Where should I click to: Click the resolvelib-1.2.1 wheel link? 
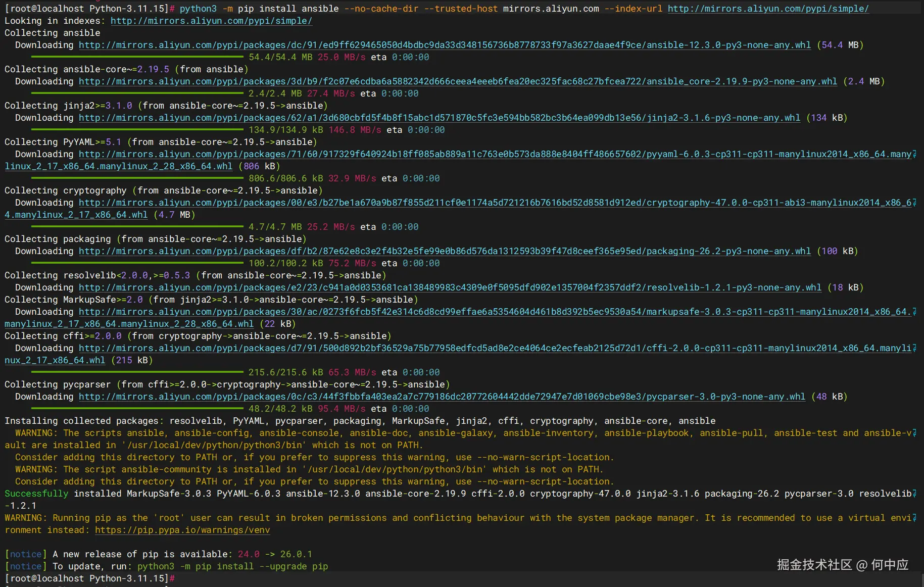pos(450,287)
